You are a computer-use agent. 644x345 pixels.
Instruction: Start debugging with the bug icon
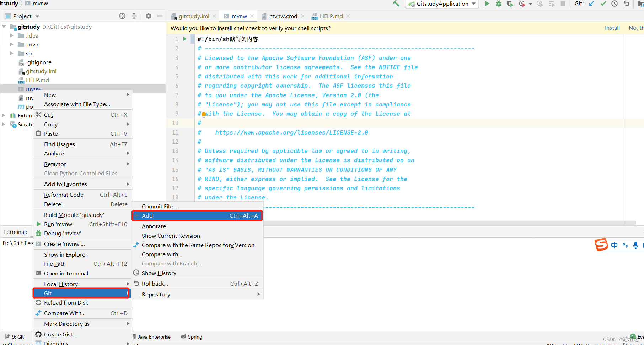499,4
